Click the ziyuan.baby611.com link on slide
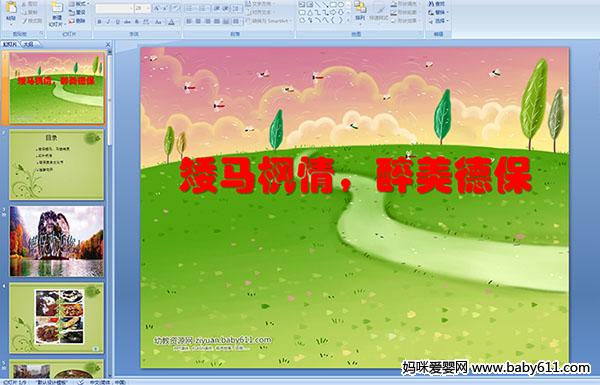This screenshot has width=600, height=385. click(233, 340)
